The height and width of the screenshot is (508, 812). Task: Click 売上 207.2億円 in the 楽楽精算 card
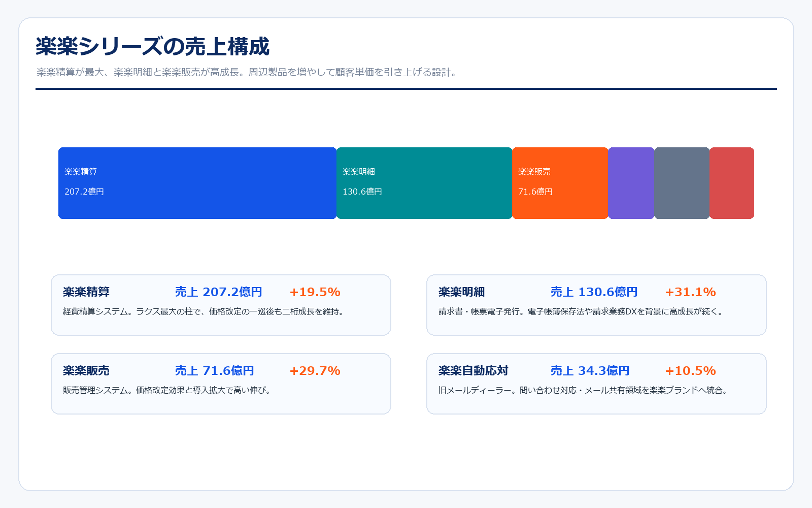219,292
